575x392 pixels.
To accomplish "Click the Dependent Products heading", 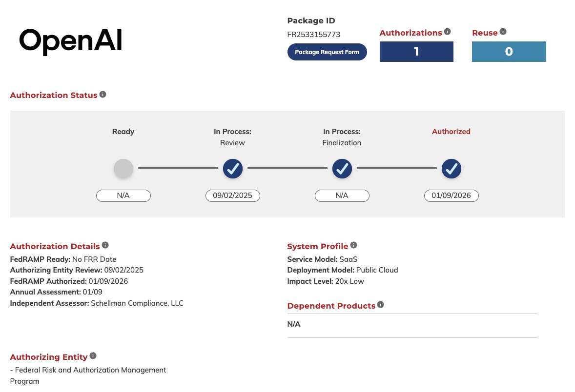I will [331, 306].
